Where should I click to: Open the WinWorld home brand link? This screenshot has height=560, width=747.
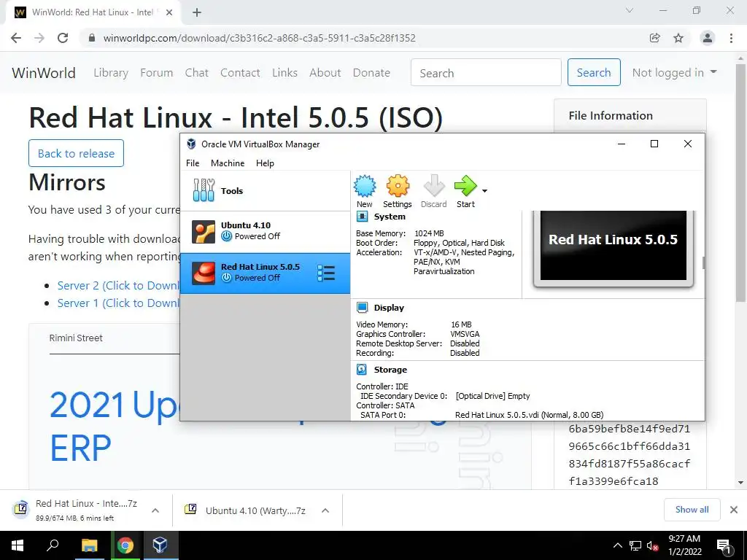[x=44, y=73]
